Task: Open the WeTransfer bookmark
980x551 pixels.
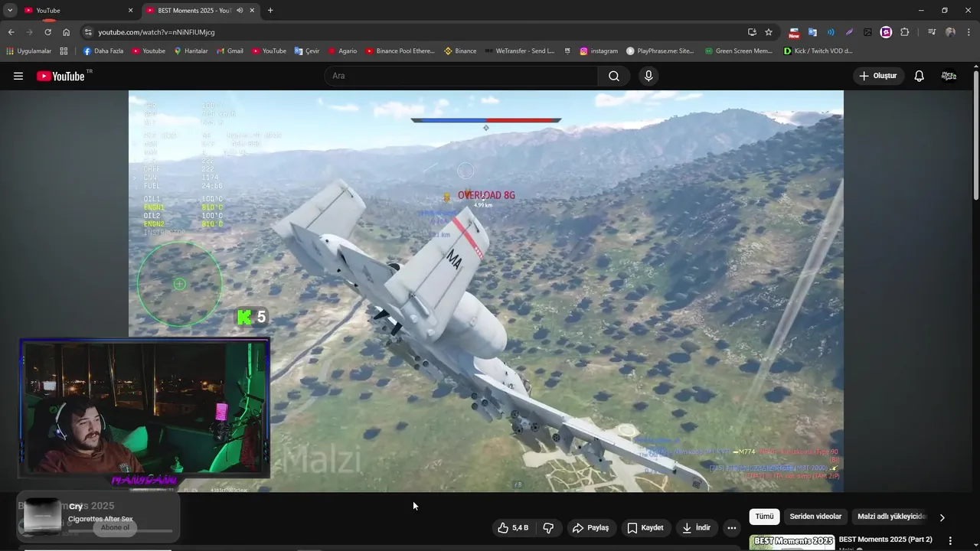Action: 519,51
